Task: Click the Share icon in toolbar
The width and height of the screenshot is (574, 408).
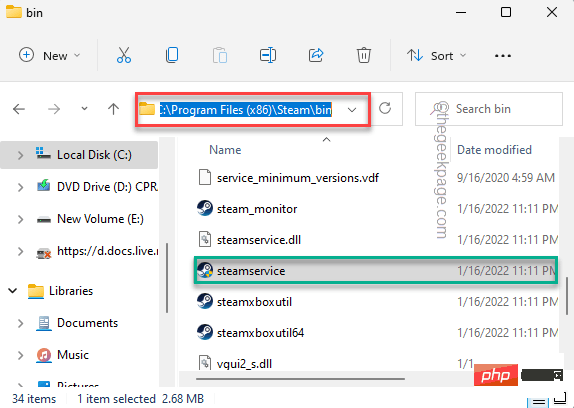Action: pos(316,55)
